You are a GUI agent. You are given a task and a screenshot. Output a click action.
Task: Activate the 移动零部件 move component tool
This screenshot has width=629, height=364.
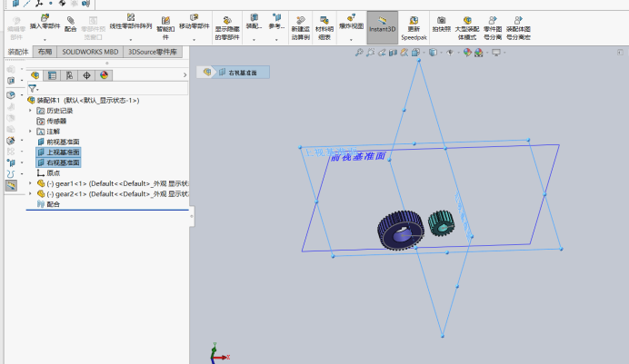pyautogui.click(x=195, y=22)
